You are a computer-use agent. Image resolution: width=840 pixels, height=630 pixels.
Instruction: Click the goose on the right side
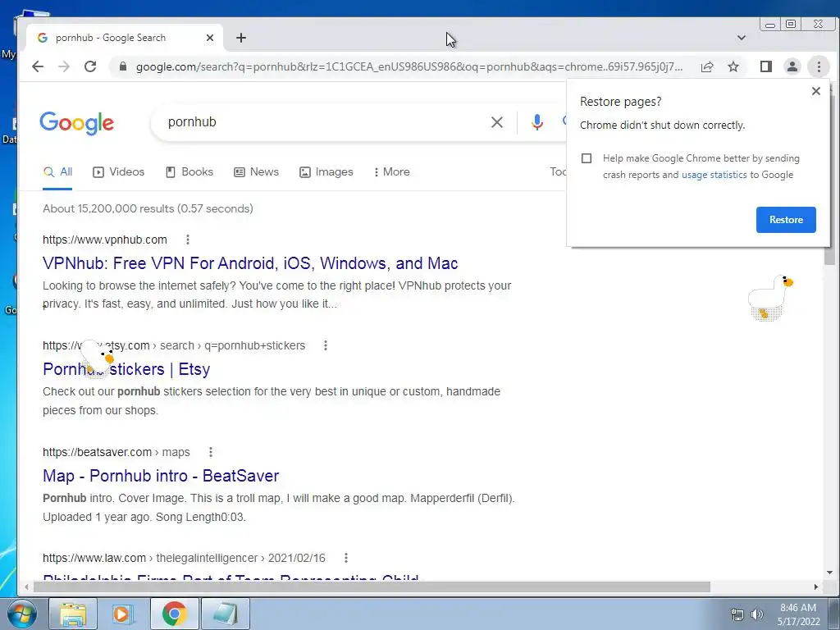[769, 298]
